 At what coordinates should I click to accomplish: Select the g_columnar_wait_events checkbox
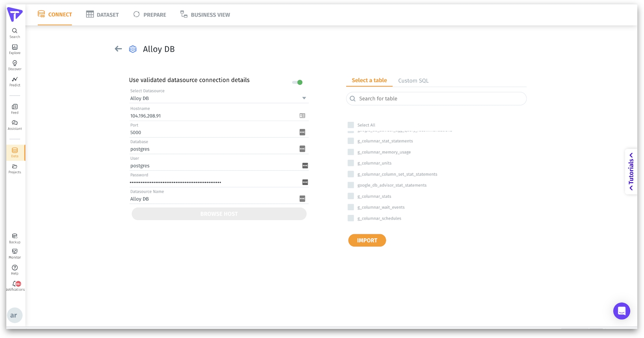point(351,207)
